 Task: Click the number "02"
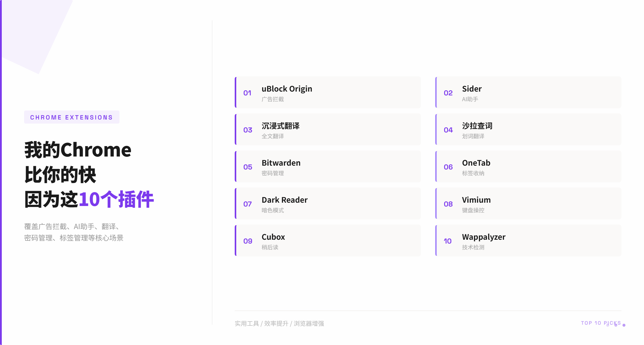(x=448, y=93)
